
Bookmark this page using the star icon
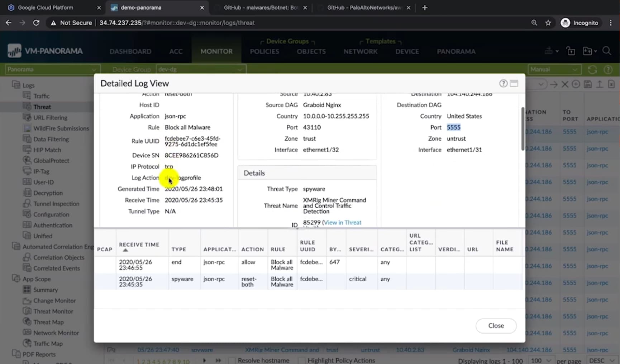coord(548,23)
